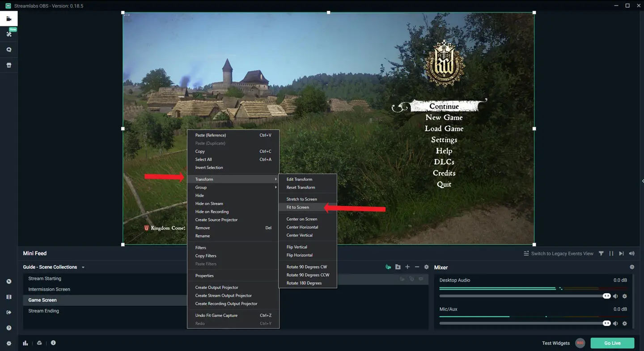This screenshot has width=644, height=351.
Task: Open the chat bubble sidebar icon
Action: 8,50
